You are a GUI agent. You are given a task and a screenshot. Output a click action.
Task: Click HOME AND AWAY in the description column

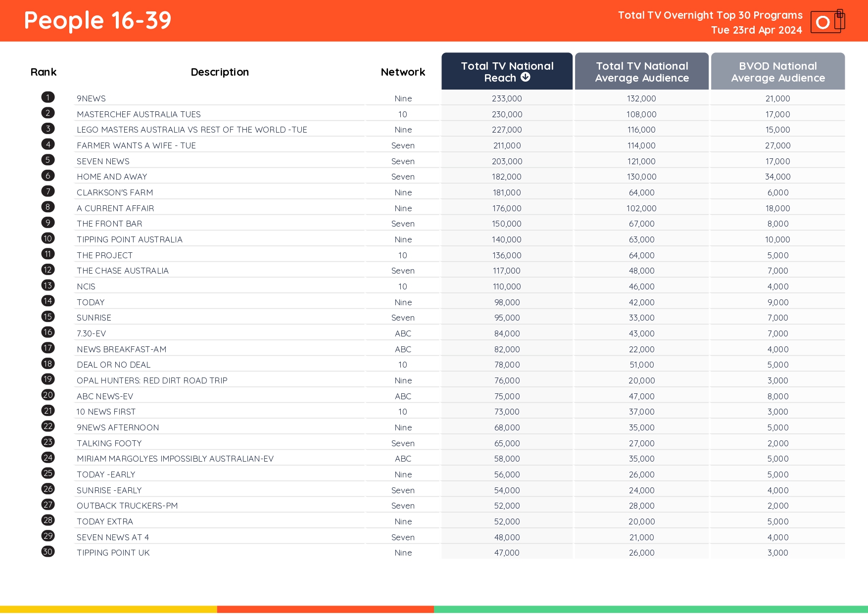point(112,176)
